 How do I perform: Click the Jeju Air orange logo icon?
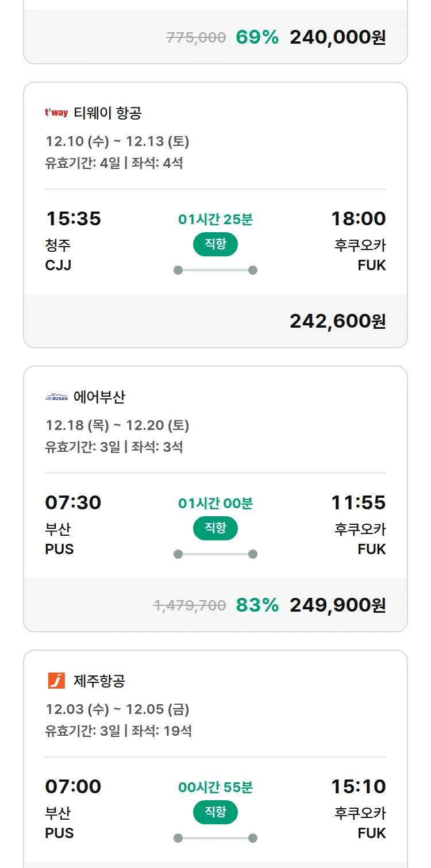(56, 681)
